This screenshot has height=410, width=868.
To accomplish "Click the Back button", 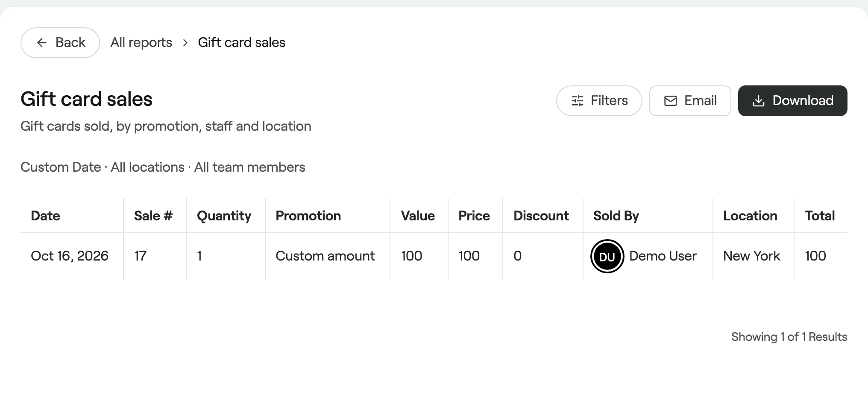I will 60,43.
